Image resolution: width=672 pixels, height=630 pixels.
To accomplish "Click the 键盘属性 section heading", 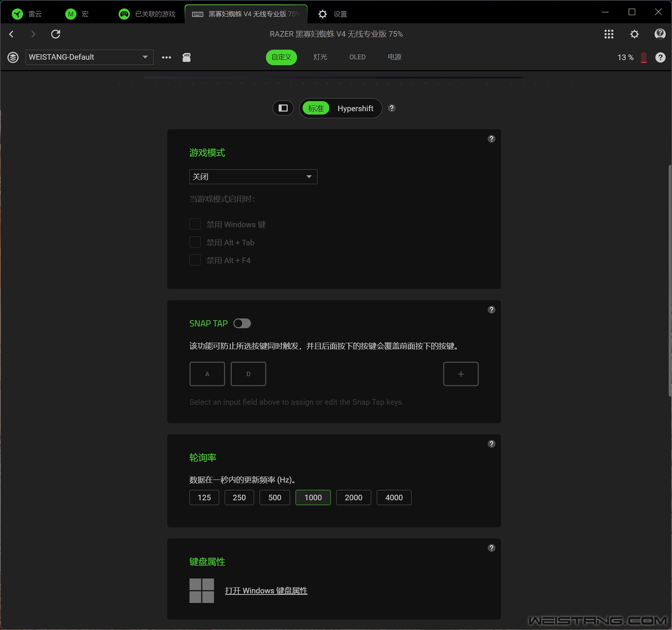I will (207, 562).
